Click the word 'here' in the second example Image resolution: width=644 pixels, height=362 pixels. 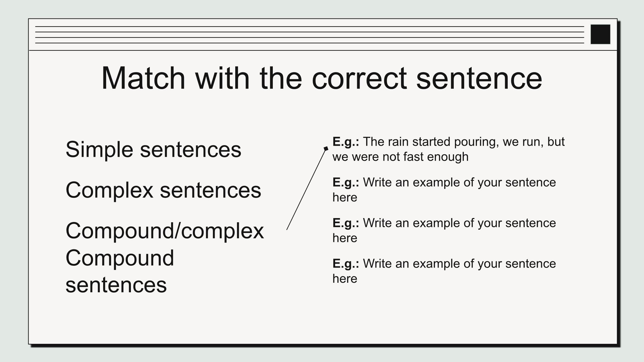coord(345,198)
